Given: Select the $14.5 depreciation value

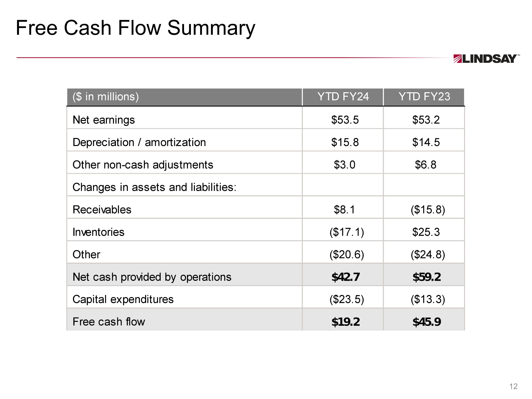Looking at the screenshot, I should pyautogui.click(x=426, y=142).
